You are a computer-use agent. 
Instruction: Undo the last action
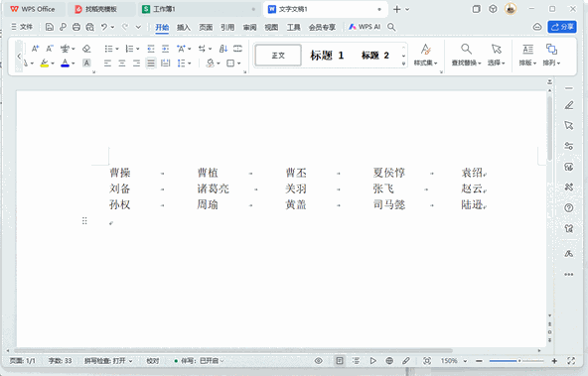[x=104, y=27]
